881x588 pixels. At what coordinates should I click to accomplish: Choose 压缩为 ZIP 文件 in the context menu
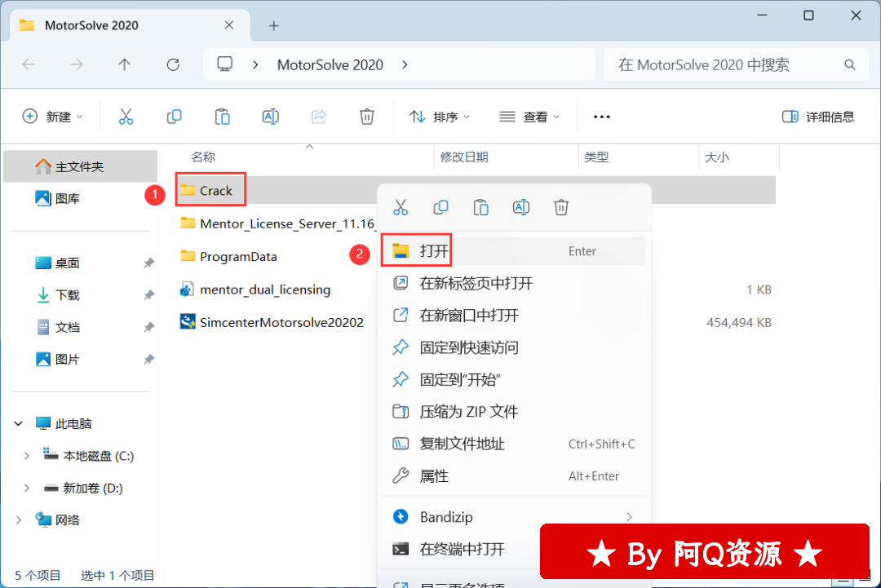click(x=514, y=412)
